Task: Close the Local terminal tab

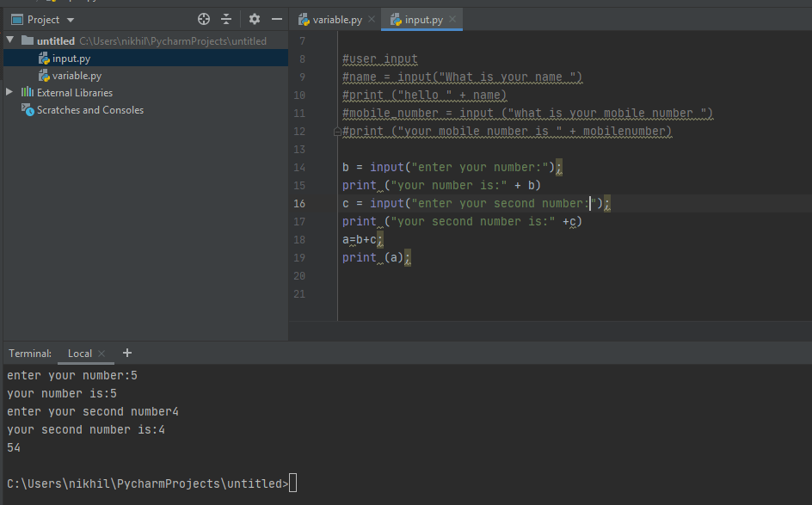Action: coord(101,354)
